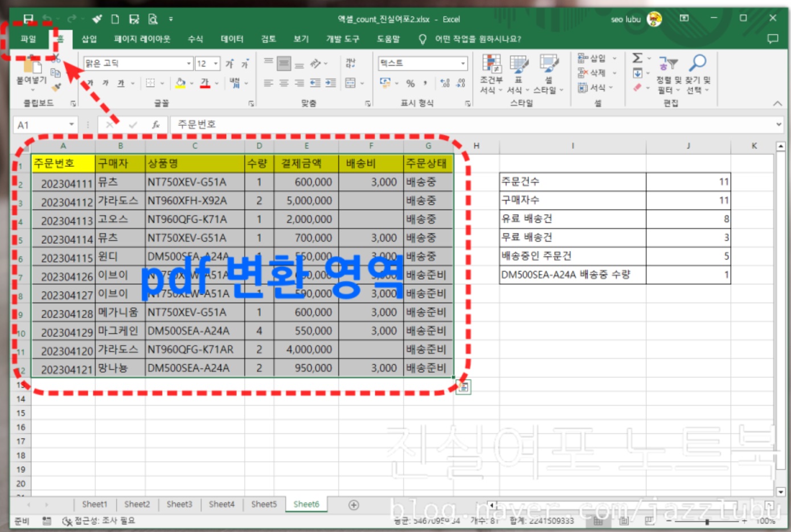Click the insert function fx icon
791x532 pixels.
(155, 125)
